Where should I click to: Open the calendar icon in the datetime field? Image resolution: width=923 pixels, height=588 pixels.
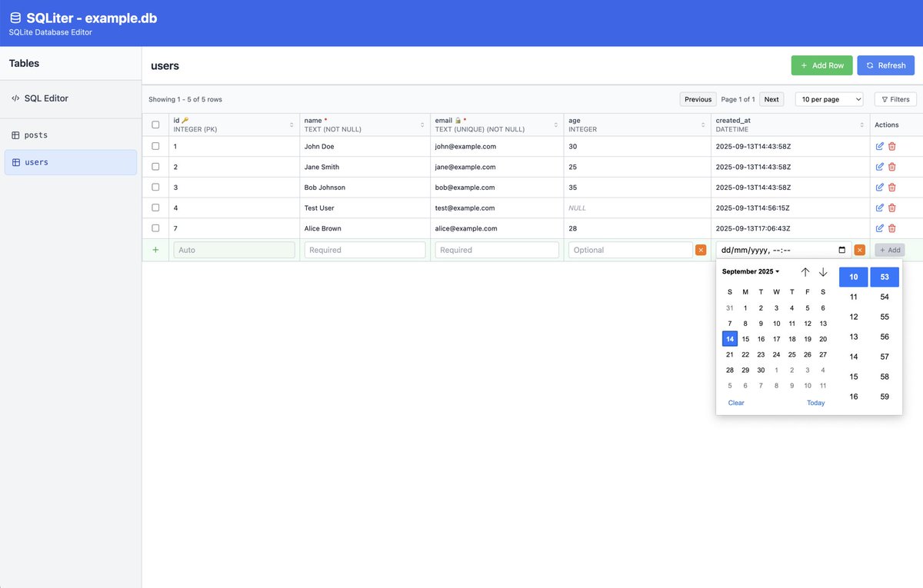tap(842, 250)
